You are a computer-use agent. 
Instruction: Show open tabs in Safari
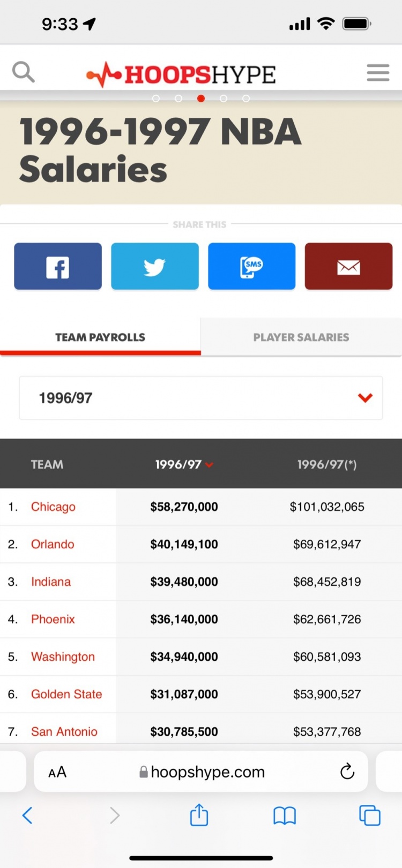(369, 816)
